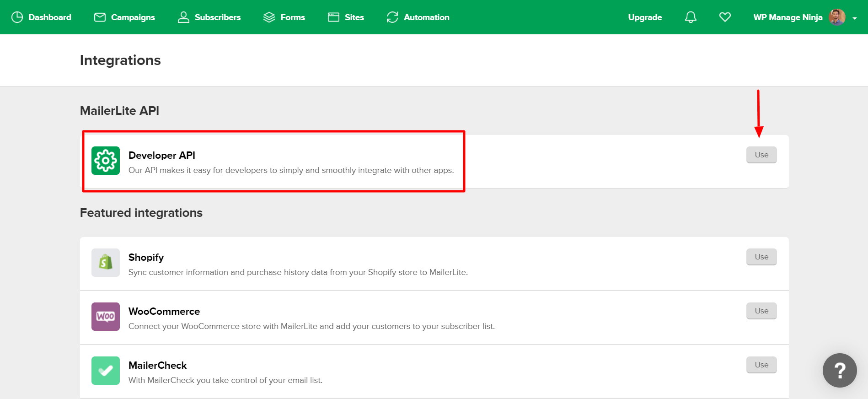Open Subscribers menu item
This screenshot has height=399, width=868.
[x=209, y=17]
